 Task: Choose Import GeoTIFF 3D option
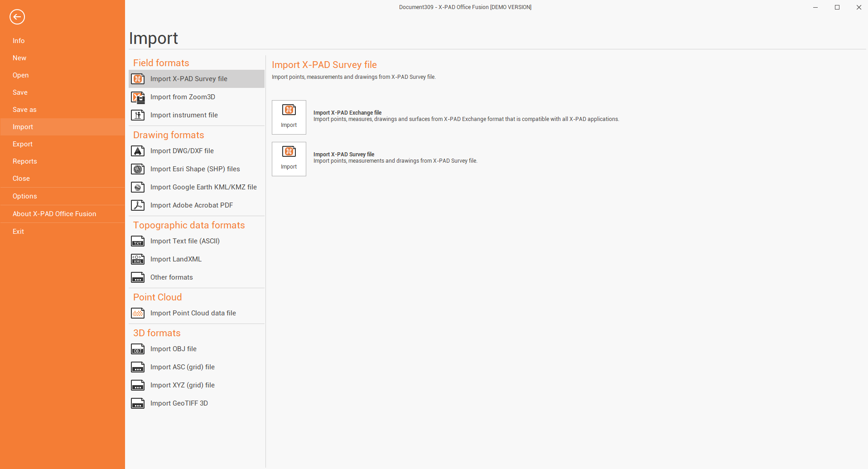pos(179,403)
